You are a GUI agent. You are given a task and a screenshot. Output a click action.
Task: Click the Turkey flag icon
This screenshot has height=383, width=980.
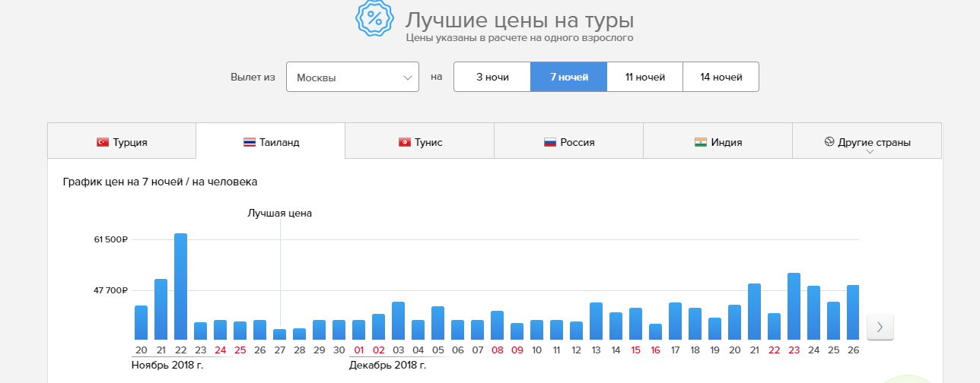103,142
